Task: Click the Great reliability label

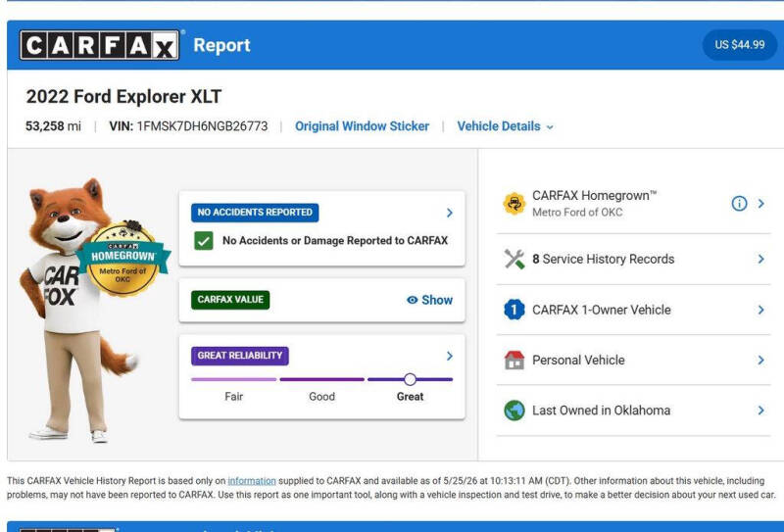Action: coord(410,397)
